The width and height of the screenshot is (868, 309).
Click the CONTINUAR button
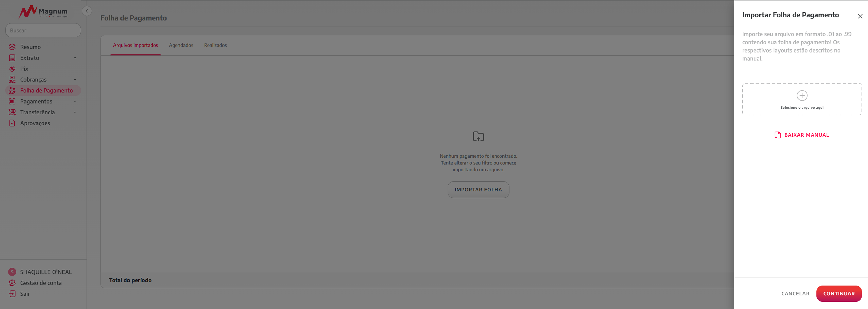[839, 293]
